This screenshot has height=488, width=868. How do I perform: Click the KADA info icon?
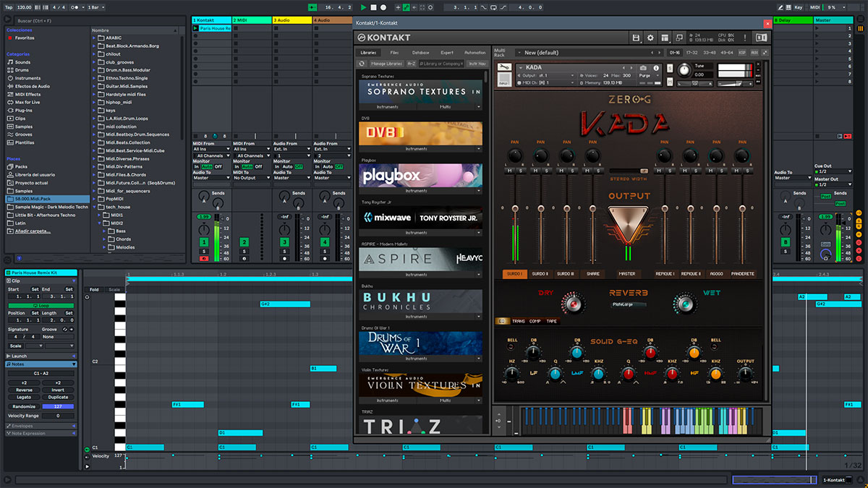click(656, 67)
